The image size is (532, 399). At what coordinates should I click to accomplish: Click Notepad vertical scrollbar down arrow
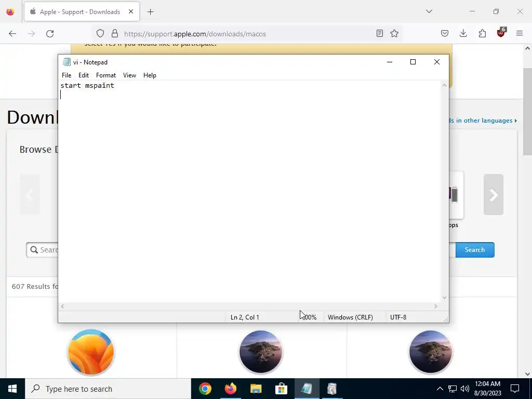(x=444, y=298)
